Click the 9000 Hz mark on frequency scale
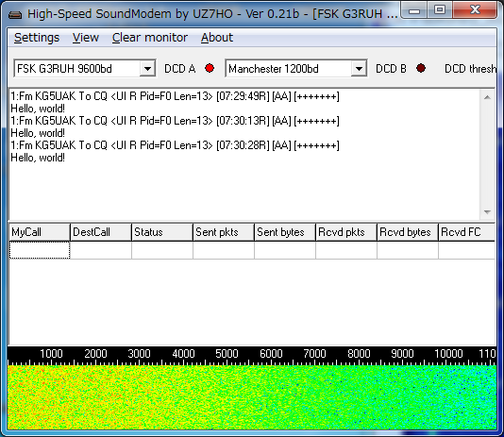Screen dimensions: 504x437 tap(402, 354)
